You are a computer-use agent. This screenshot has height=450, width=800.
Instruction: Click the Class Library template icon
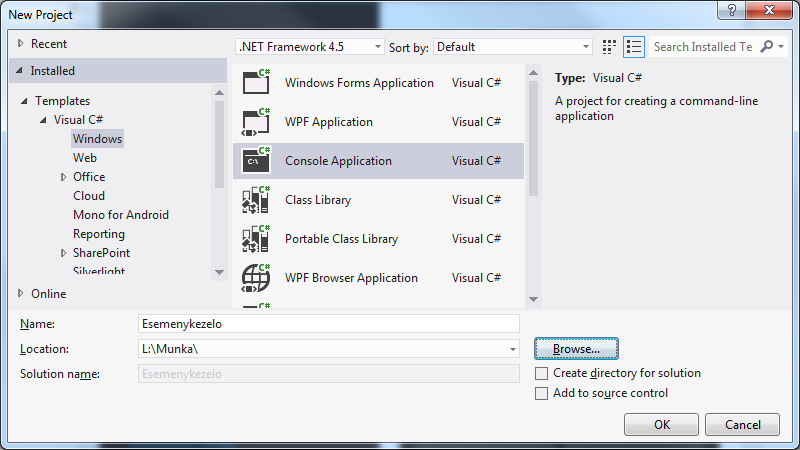tap(256, 200)
